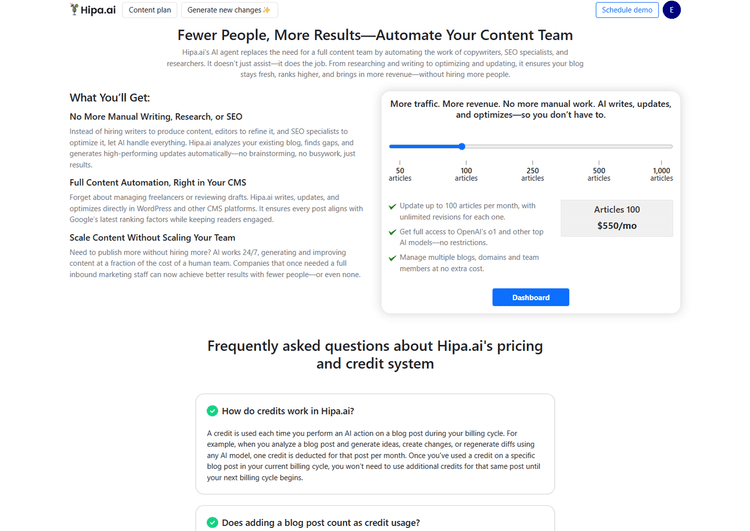Click the articles slider handle
The width and height of the screenshot is (750, 531).
coord(462,146)
